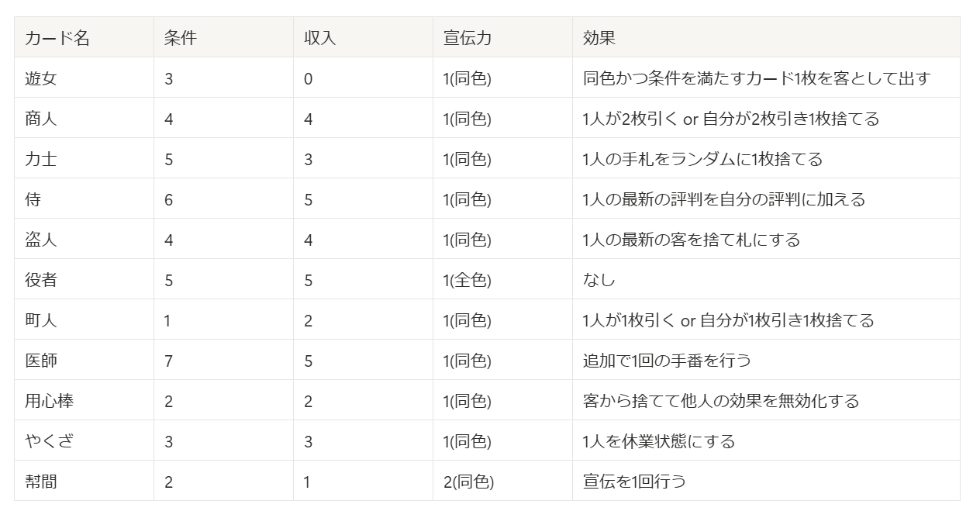Click the 役者 card name cell
Viewport: 980px width, 518px height.
(41, 280)
